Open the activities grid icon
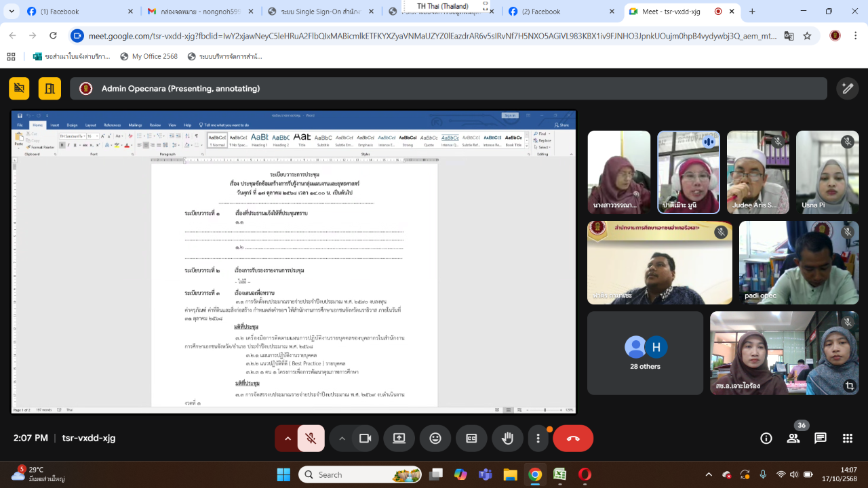The height and width of the screenshot is (488, 868). (x=847, y=439)
